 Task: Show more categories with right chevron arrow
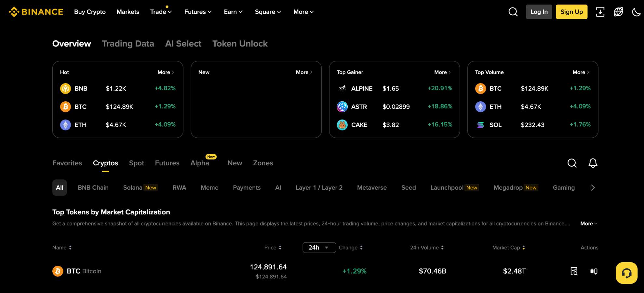(x=593, y=188)
